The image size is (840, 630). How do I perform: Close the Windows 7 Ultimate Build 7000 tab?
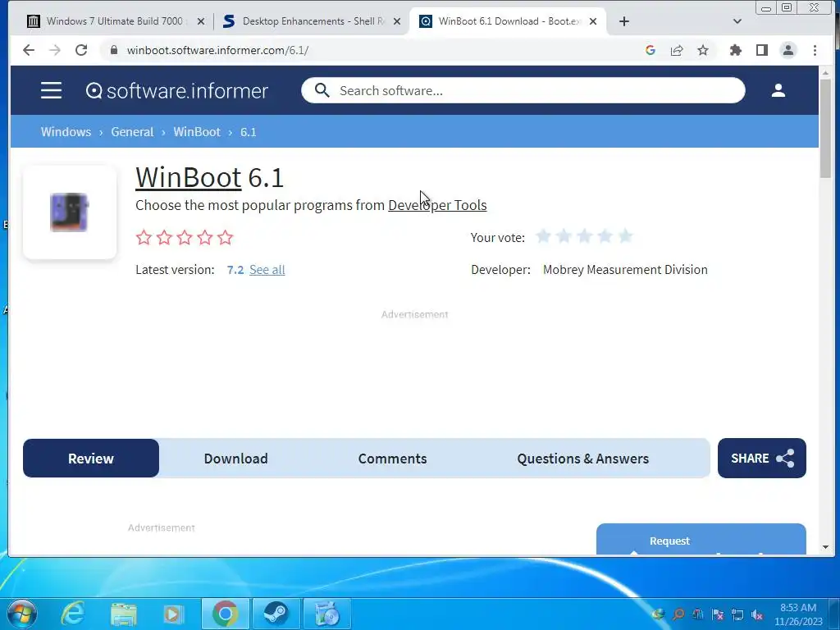click(201, 21)
